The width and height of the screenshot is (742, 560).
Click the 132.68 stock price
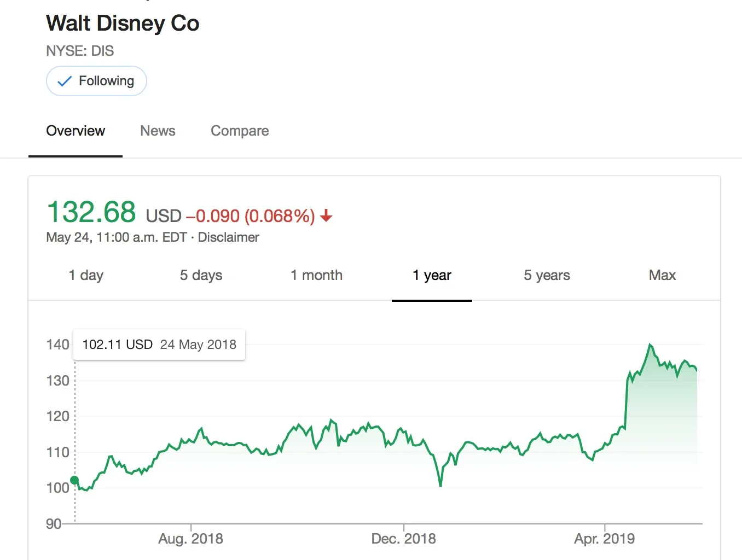coord(91,212)
